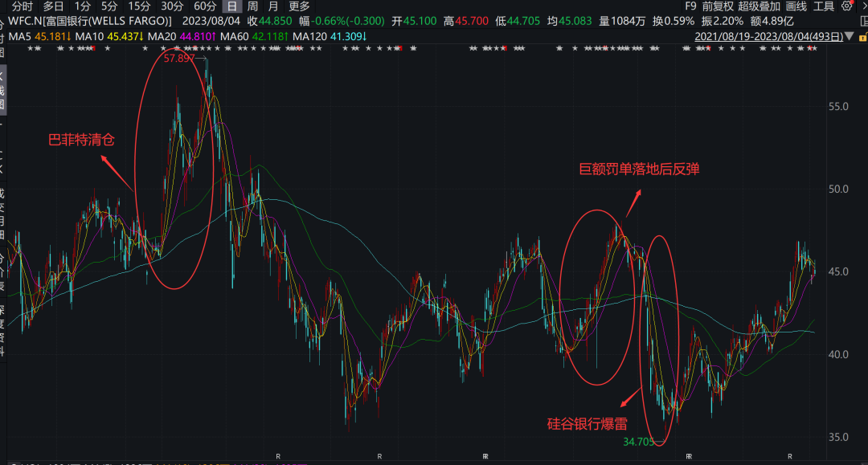868x465 pixels.
Task: Click the 2023/08/04 date in the header
Action: tap(211, 21)
